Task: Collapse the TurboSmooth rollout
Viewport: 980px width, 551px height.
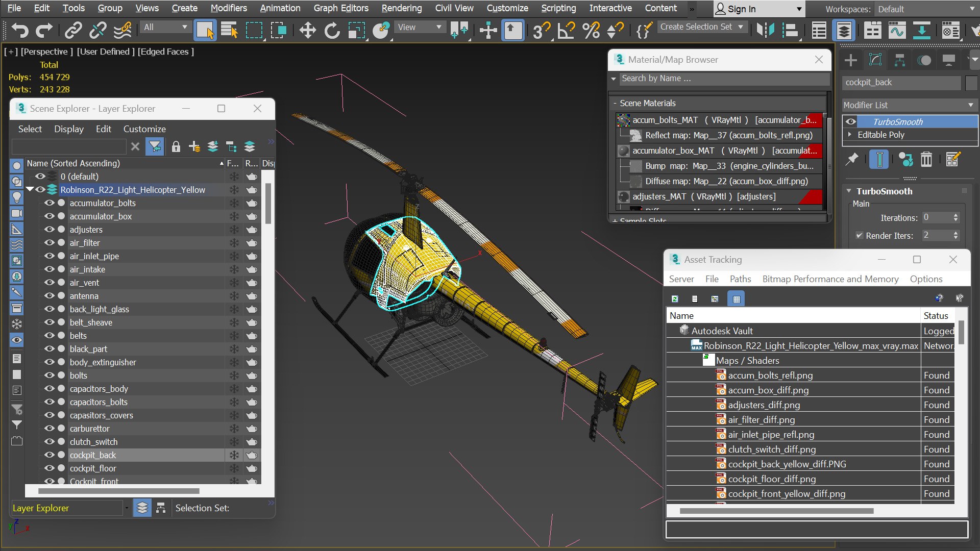Action: 849,191
